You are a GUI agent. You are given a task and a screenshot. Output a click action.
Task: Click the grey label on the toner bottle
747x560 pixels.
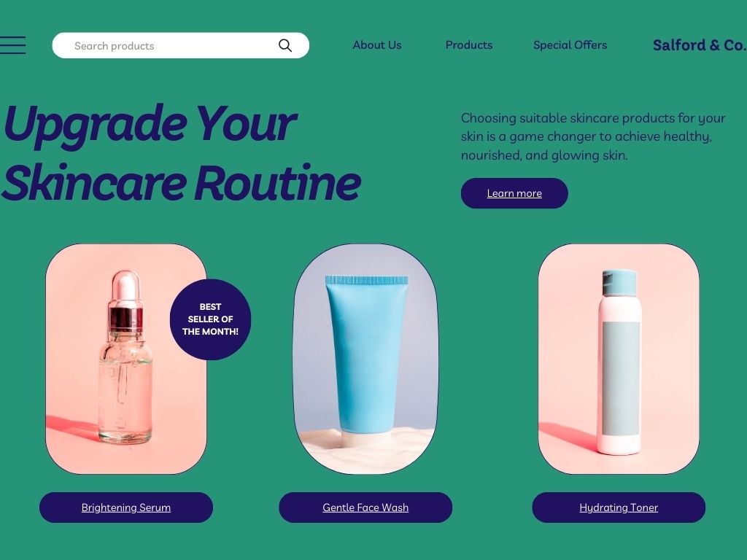pyautogui.click(x=621, y=378)
